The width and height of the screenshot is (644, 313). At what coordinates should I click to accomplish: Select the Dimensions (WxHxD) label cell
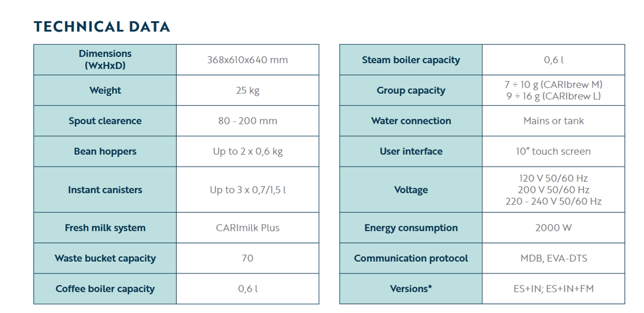point(105,60)
